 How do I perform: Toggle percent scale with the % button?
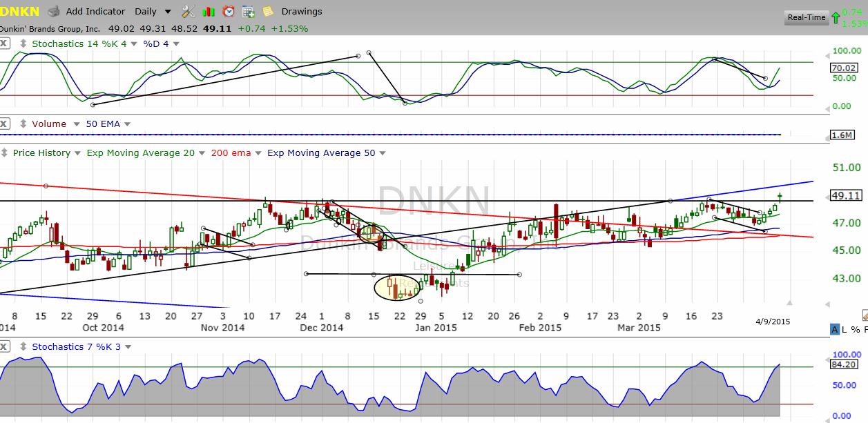point(856,329)
